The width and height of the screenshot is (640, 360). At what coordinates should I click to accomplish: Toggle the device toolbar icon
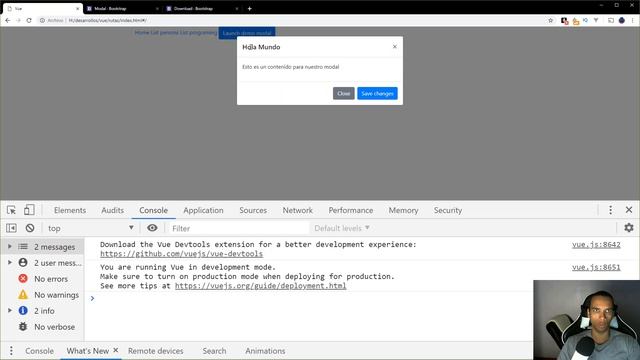click(29, 210)
